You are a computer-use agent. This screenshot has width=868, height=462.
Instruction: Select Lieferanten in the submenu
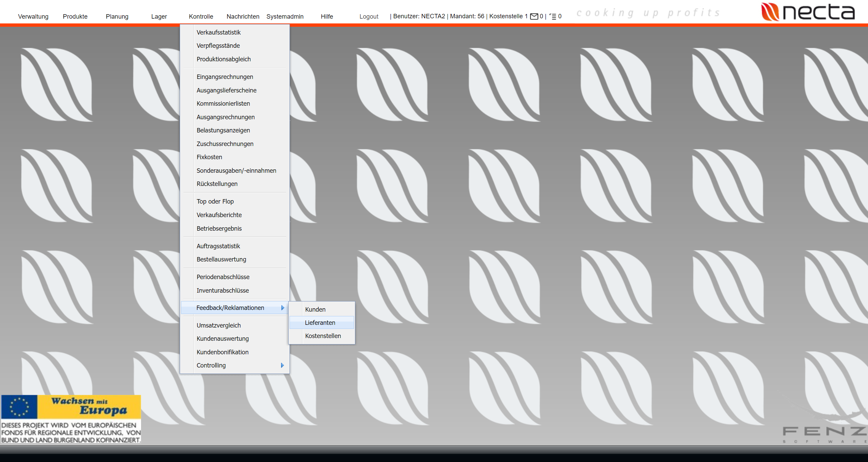point(320,322)
